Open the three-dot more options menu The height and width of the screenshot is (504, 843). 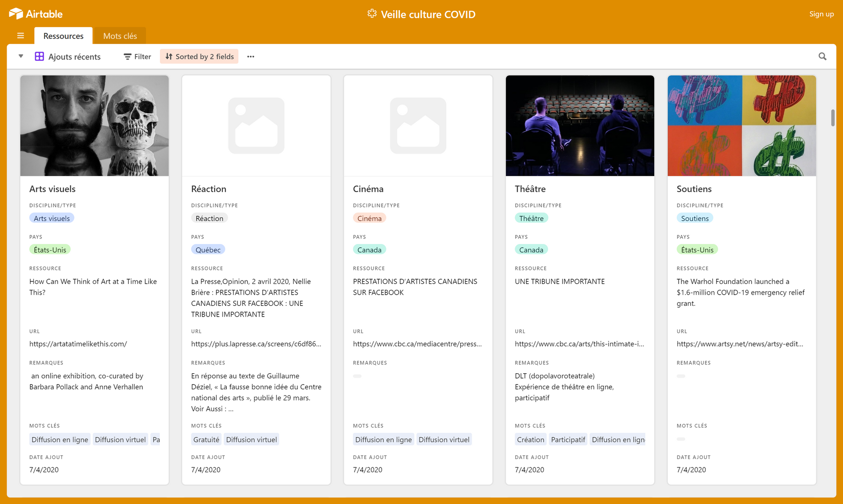point(251,57)
